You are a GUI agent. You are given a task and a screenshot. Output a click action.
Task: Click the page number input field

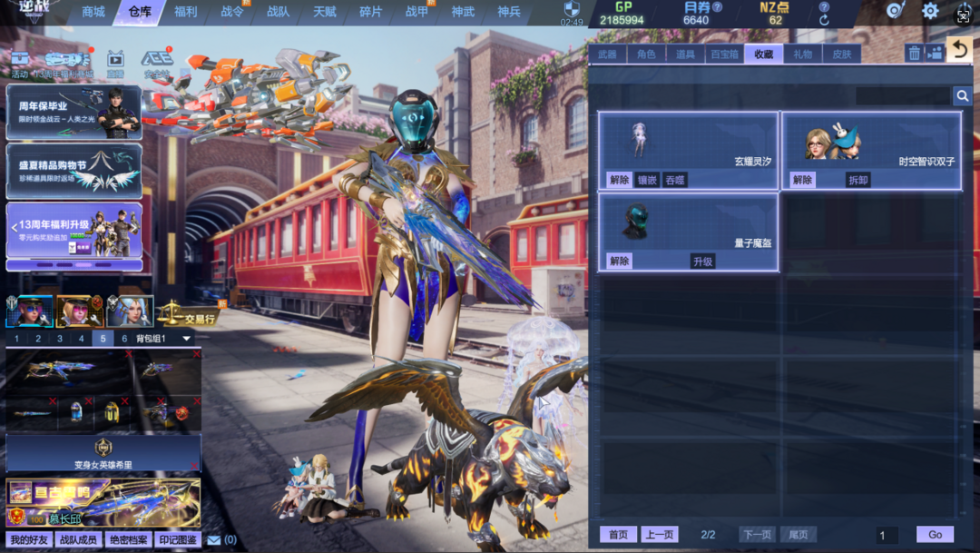pos(887,535)
